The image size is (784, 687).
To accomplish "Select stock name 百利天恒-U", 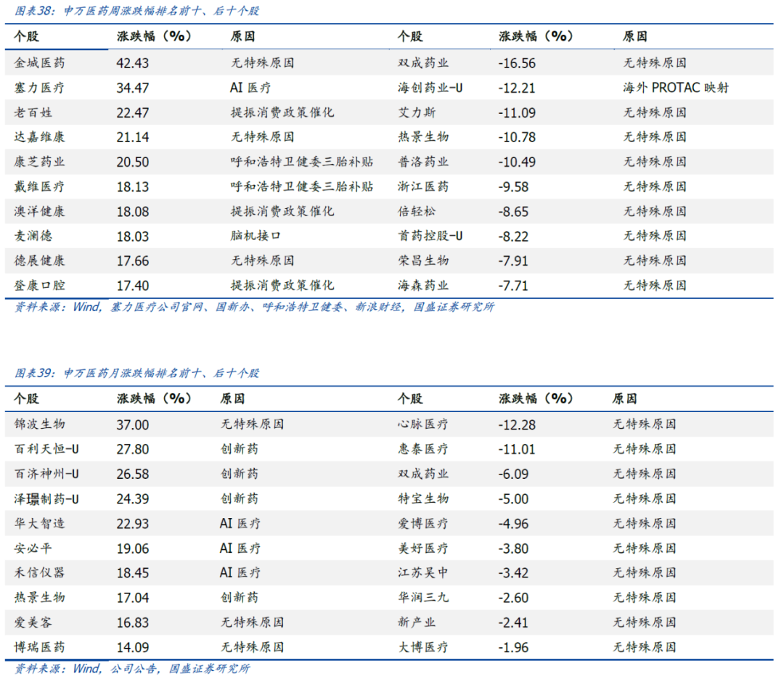I will click(x=46, y=449).
